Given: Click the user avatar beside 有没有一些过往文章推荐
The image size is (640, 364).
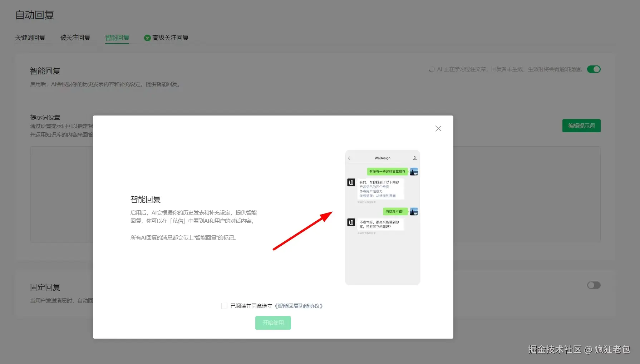Looking at the screenshot, I should click(x=414, y=171).
